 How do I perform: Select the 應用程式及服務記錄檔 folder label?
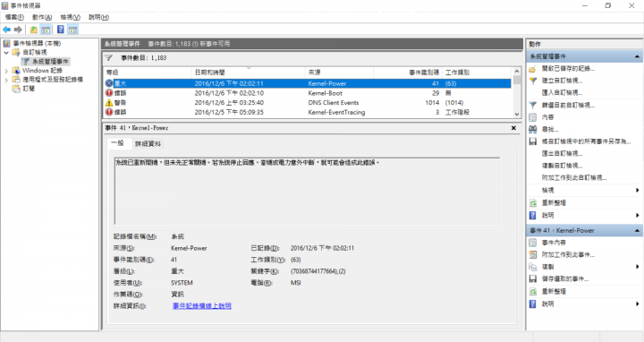pyautogui.click(x=53, y=80)
